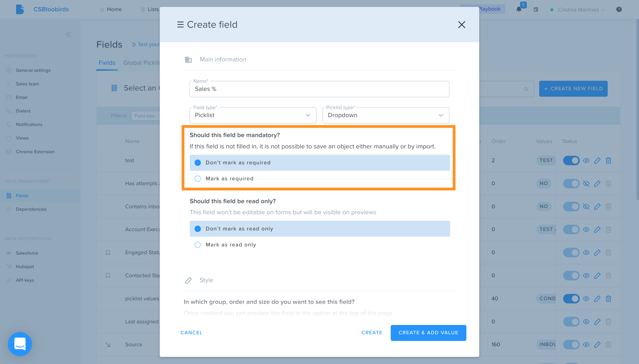The width and height of the screenshot is (639, 364).
Task: Open the notifications bell
Action: pos(519,10)
